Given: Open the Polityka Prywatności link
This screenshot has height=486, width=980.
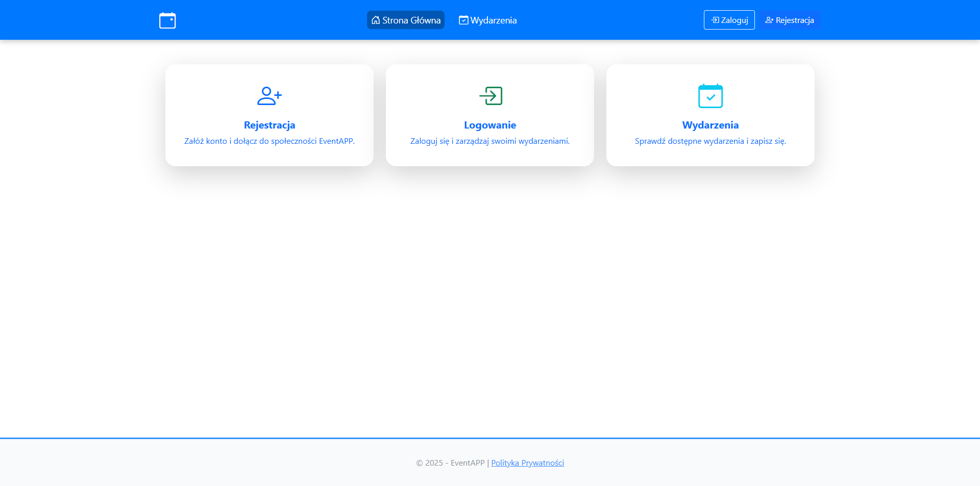Looking at the screenshot, I should (x=527, y=463).
